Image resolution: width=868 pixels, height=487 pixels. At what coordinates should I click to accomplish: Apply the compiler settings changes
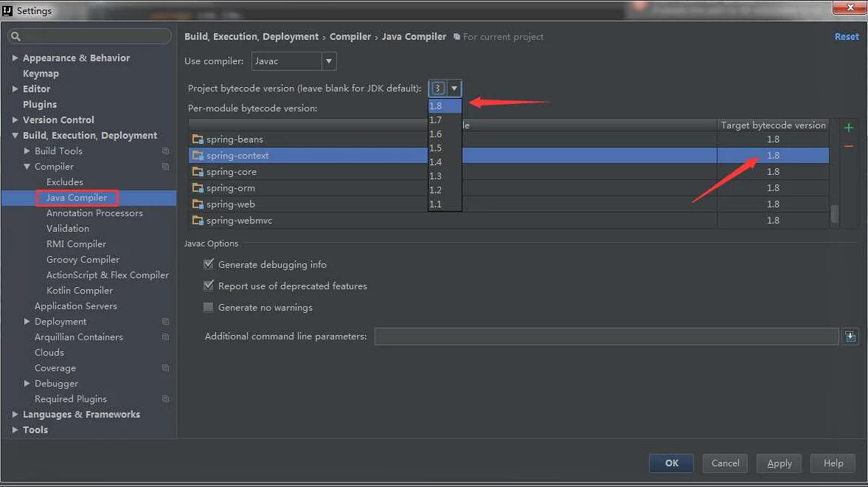click(779, 463)
